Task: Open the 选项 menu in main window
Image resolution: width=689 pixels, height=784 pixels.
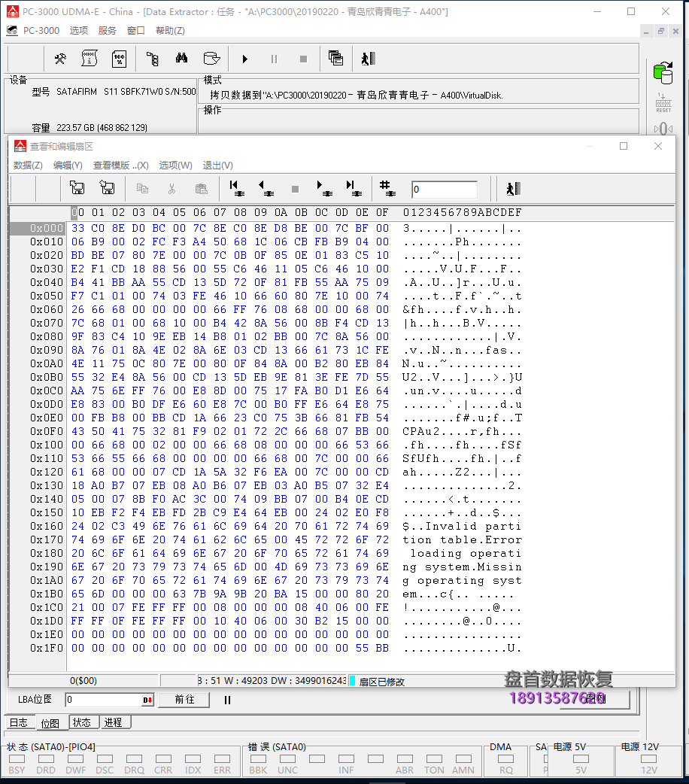Action: point(78,31)
